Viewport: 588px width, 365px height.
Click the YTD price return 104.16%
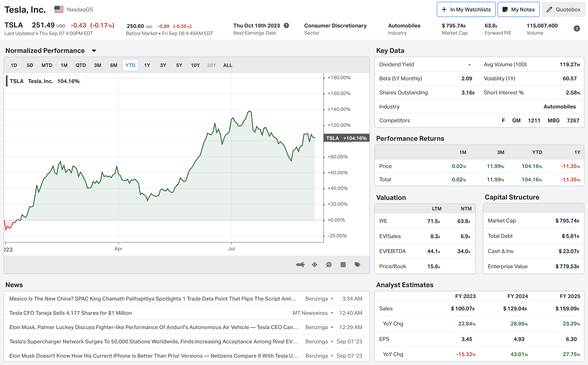[x=532, y=166]
